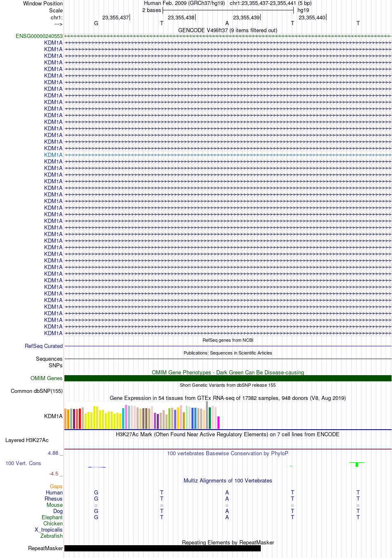Click the ---> strand direction label

pos(59,24)
